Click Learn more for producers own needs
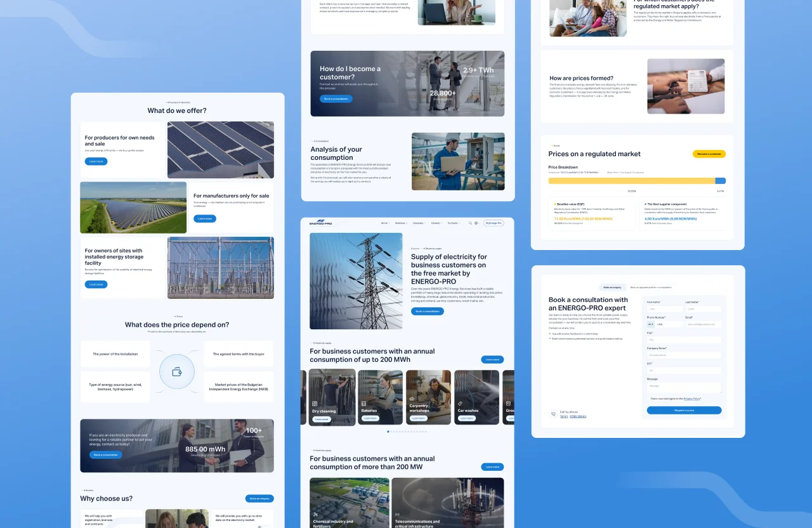 pyautogui.click(x=96, y=161)
